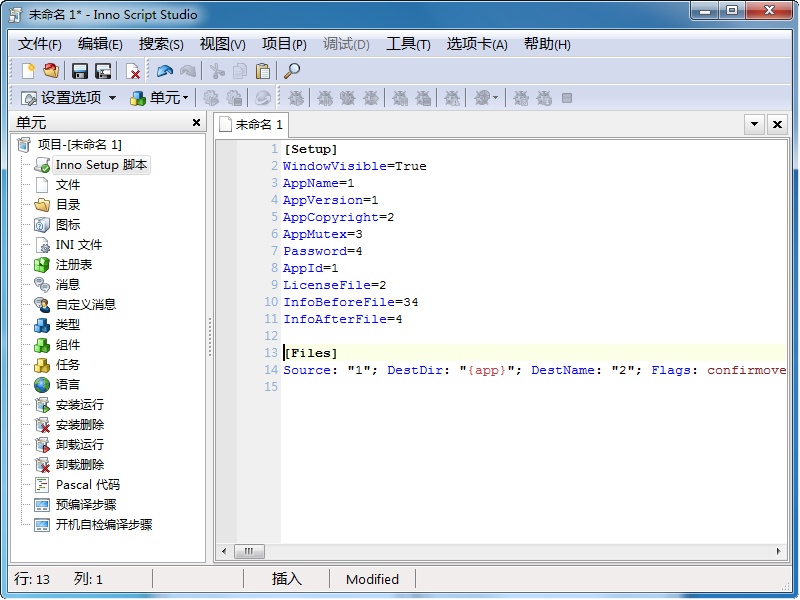Select 自定义消息 in the unit tree
Screen dimensions: 800x600
point(85,305)
